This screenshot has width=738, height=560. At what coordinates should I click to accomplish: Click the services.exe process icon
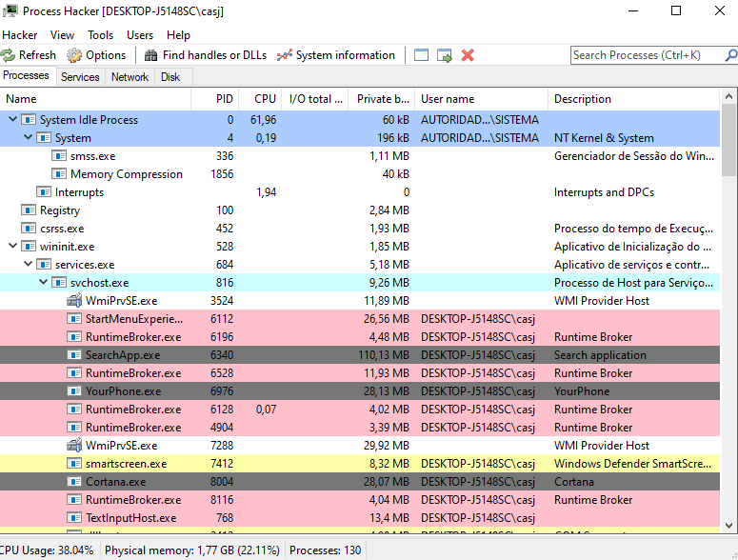tap(44, 265)
